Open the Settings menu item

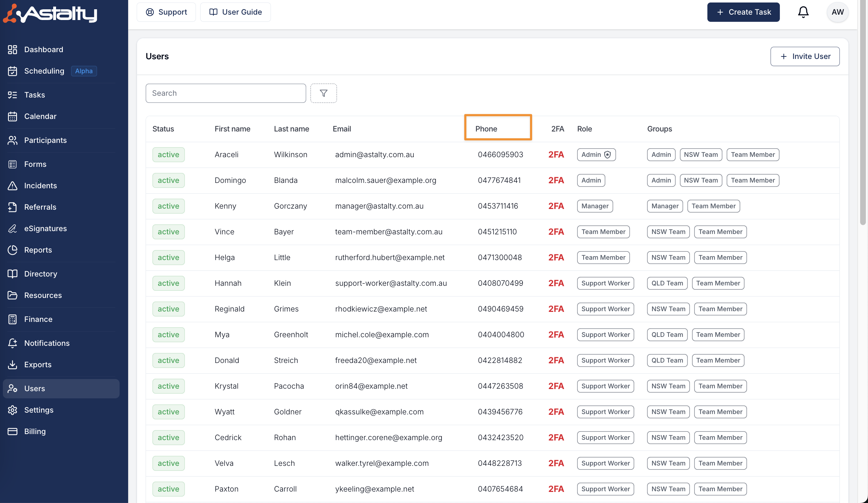tap(39, 410)
